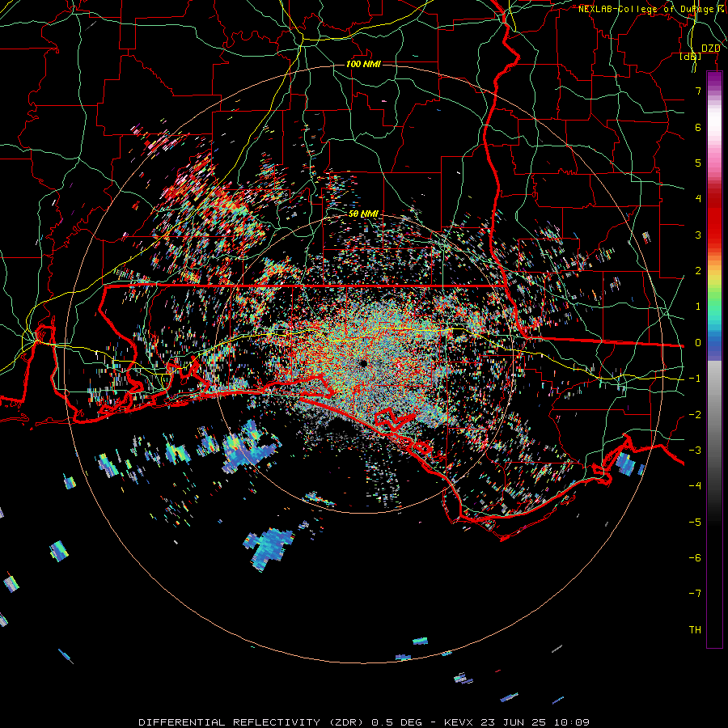Viewport: 728px width, 728px height.
Task: Click the -6 value on the color scale
Action: (x=695, y=558)
